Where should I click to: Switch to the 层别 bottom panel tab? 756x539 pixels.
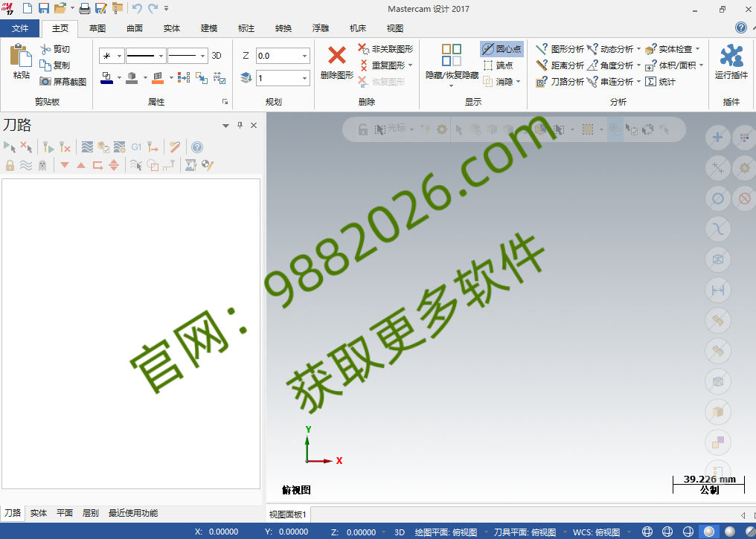(91, 513)
